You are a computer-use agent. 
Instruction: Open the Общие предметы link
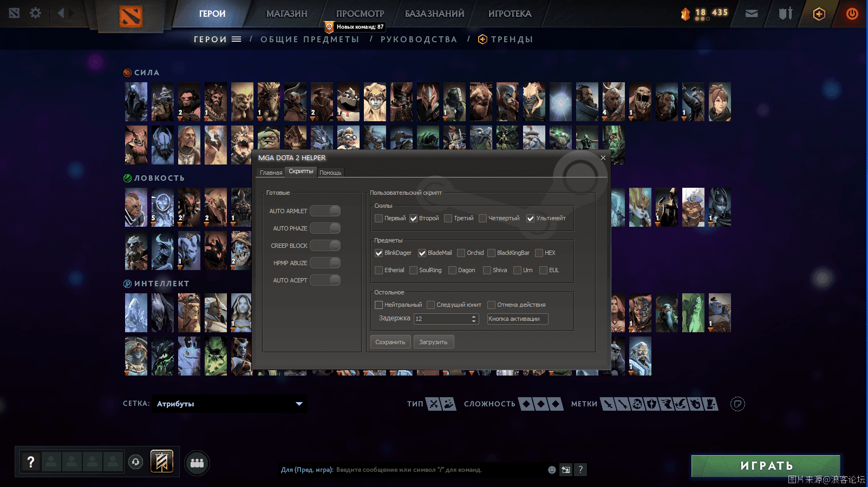(310, 40)
